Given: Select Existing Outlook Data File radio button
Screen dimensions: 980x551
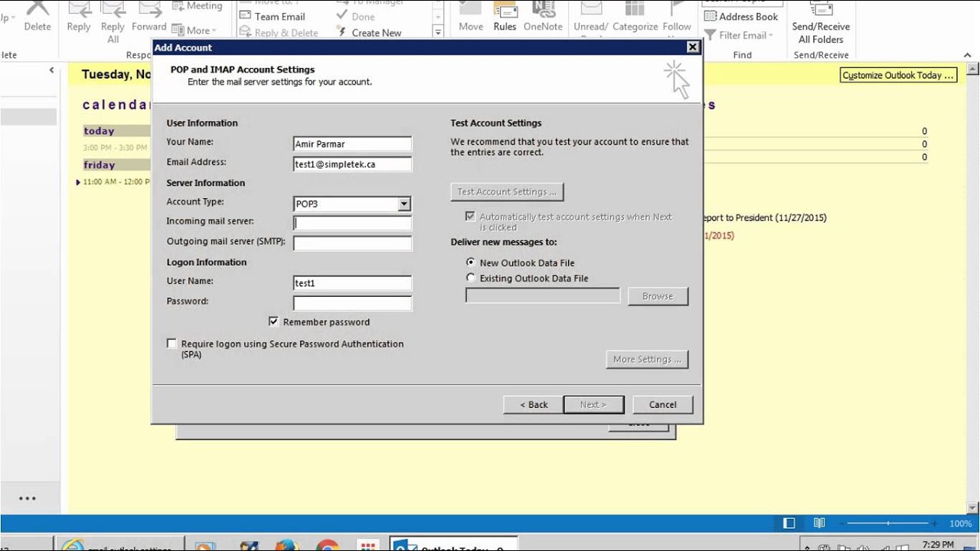Looking at the screenshot, I should 470,278.
